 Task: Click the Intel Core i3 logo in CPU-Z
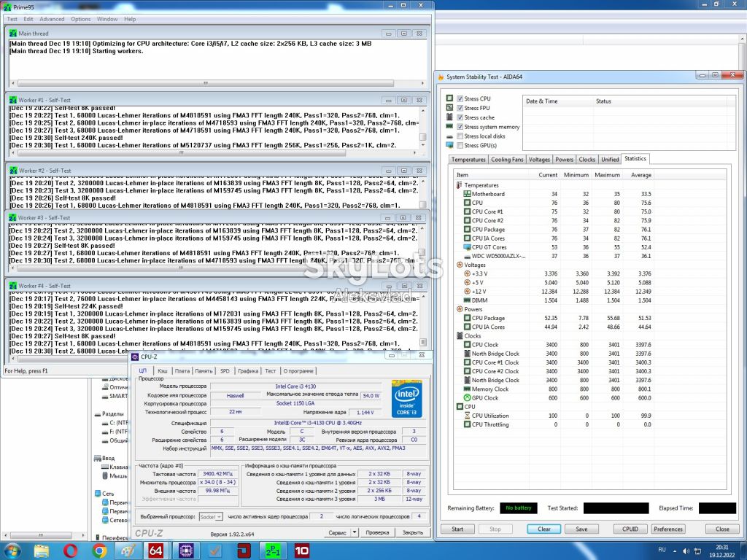407,399
